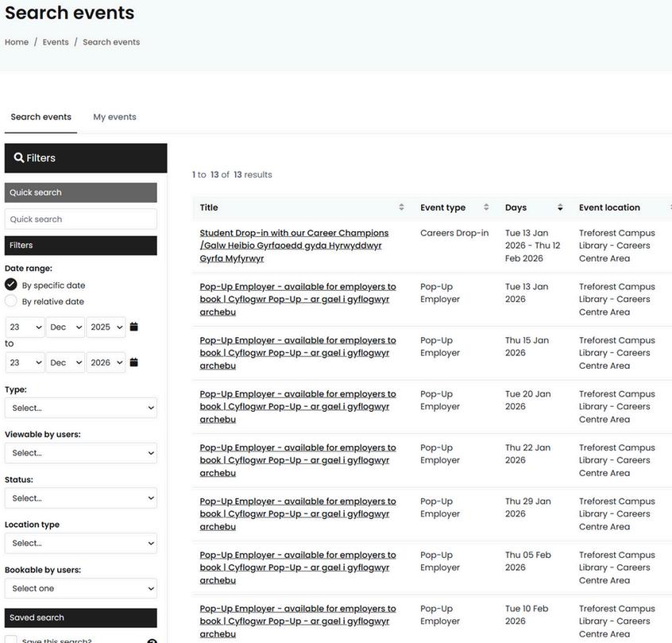This screenshot has height=643, width=672.
Task: Go to Home via breadcrumb
Action: [x=17, y=42]
